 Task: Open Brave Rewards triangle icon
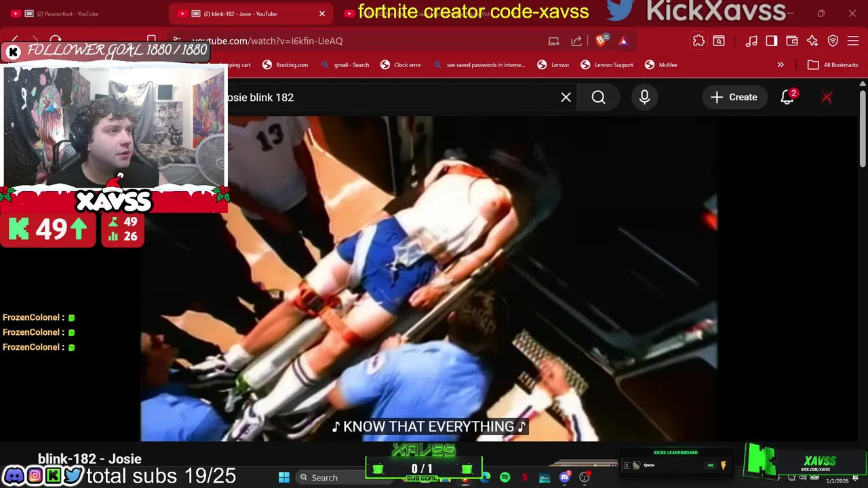point(623,41)
